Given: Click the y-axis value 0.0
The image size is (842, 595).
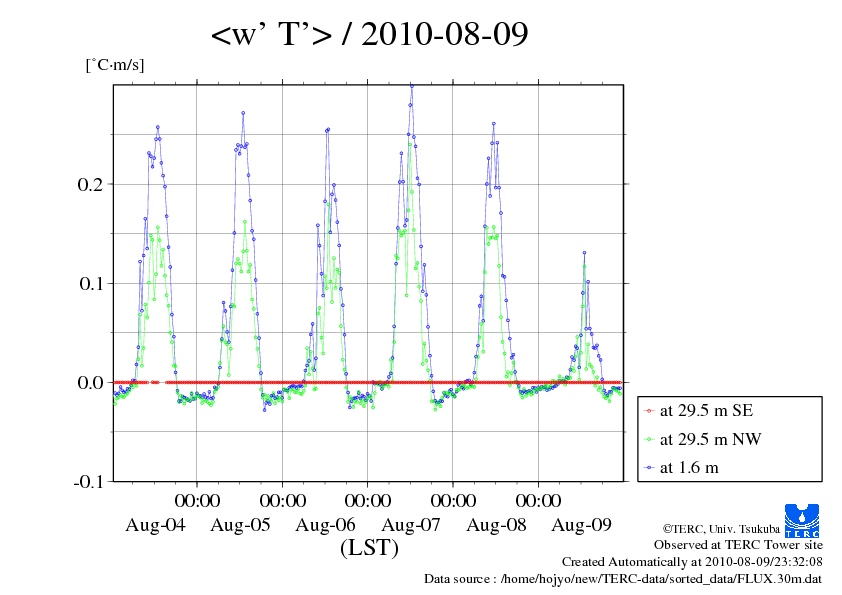Looking at the screenshot, I should pos(90,382).
